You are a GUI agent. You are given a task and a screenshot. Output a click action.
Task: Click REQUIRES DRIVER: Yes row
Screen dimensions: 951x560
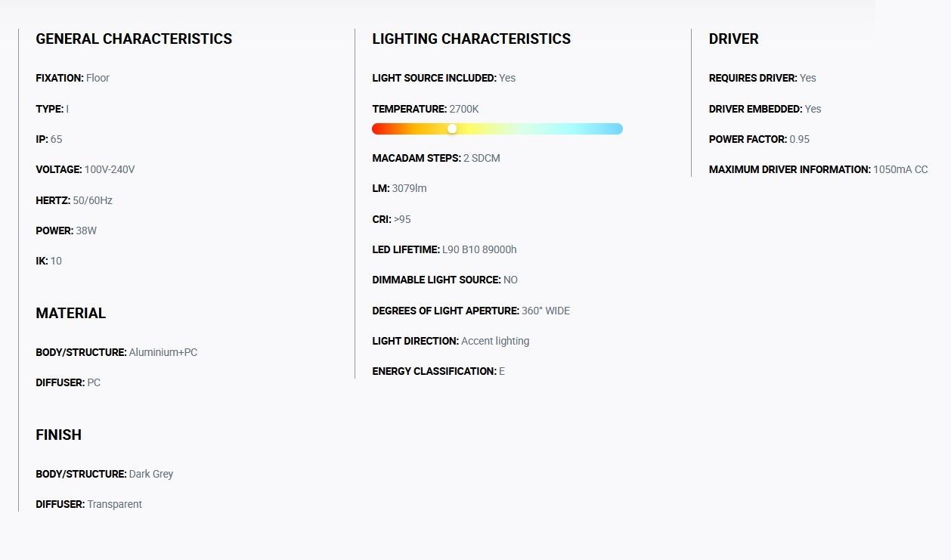[763, 78]
